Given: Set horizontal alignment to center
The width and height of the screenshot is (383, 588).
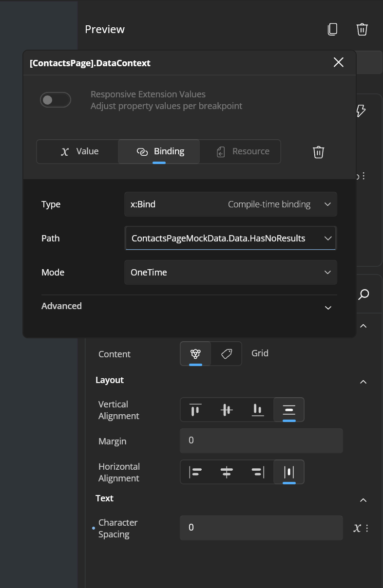Looking at the screenshot, I should [x=227, y=472].
